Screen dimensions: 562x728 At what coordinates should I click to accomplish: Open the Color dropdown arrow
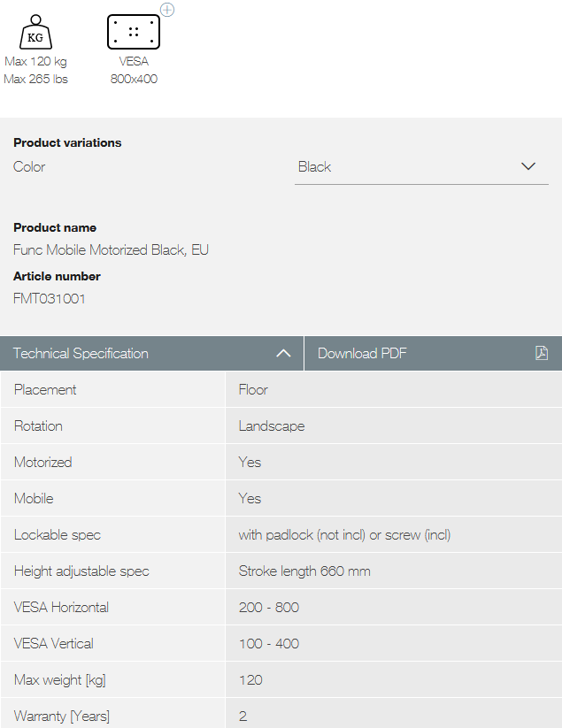point(528,166)
